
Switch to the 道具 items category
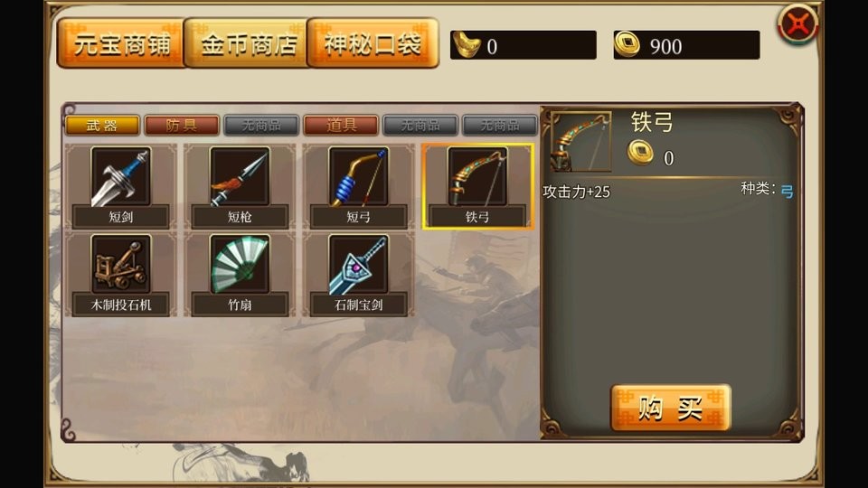[x=341, y=125]
